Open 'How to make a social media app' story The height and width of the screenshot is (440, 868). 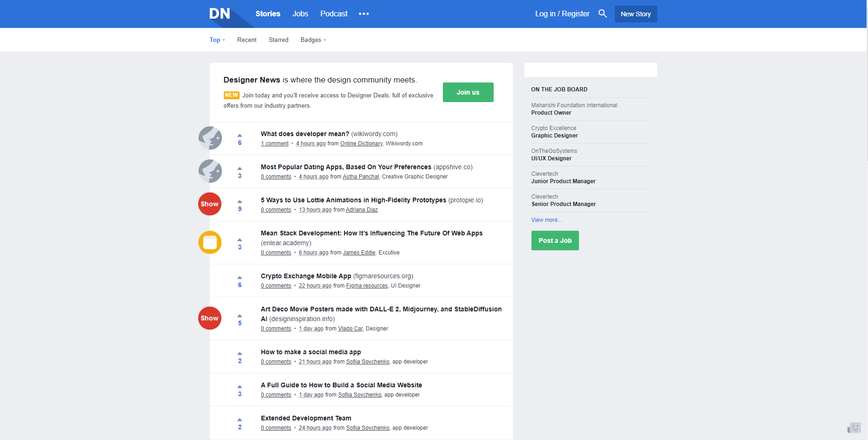coord(310,352)
